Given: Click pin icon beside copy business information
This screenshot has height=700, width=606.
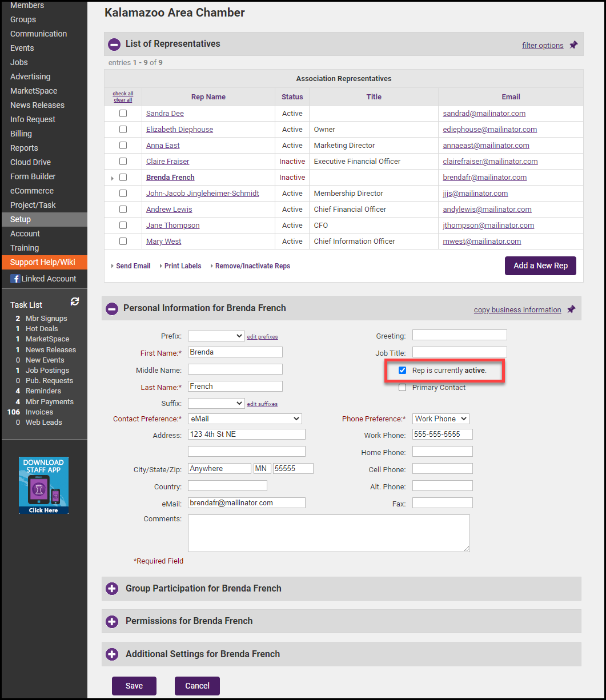Looking at the screenshot, I should click(571, 309).
